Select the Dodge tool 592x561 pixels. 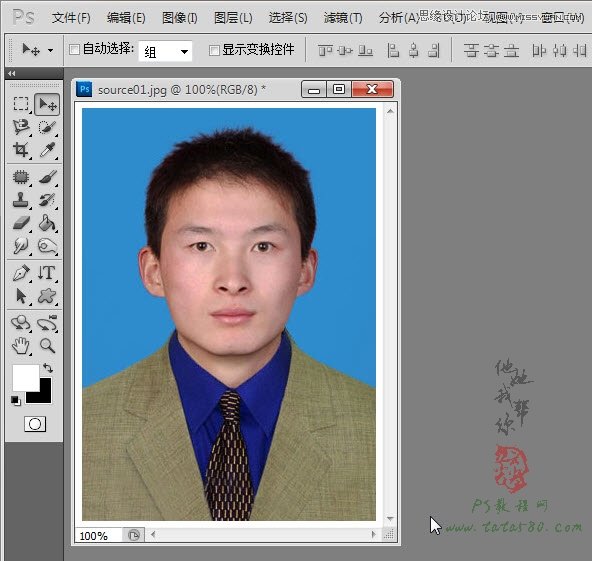pyautogui.click(x=47, y=246)
